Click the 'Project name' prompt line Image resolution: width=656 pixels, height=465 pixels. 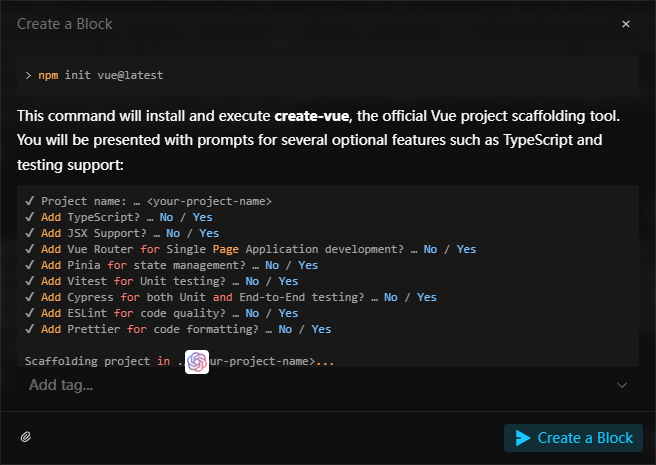(x=149, y=201)
